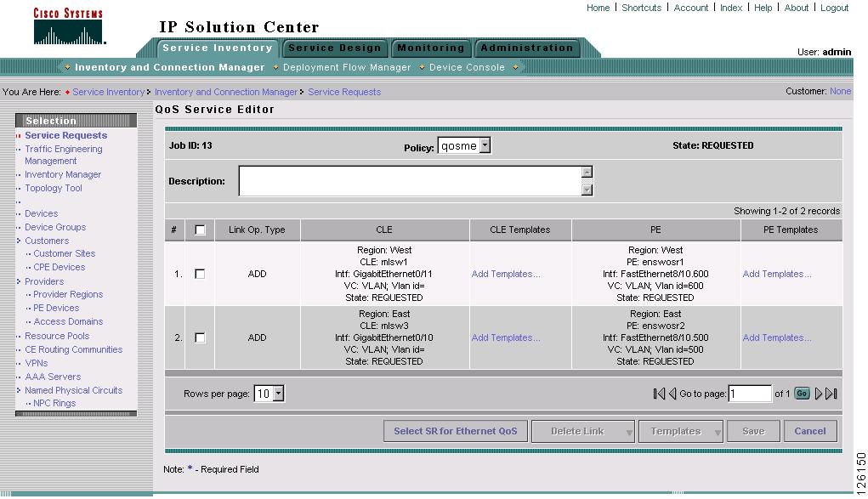Open the Templates dropdown button
This screenshot has height=499, width=868.
[x=682, y=432]
